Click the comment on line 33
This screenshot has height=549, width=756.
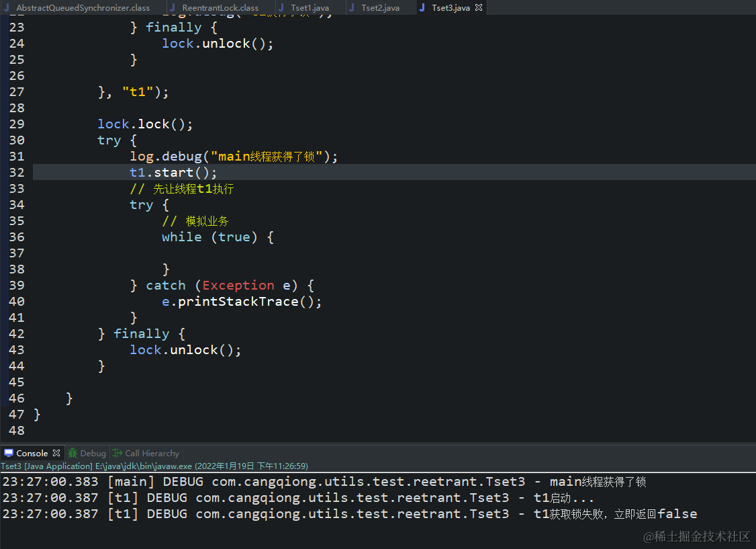tap(182, 189)
